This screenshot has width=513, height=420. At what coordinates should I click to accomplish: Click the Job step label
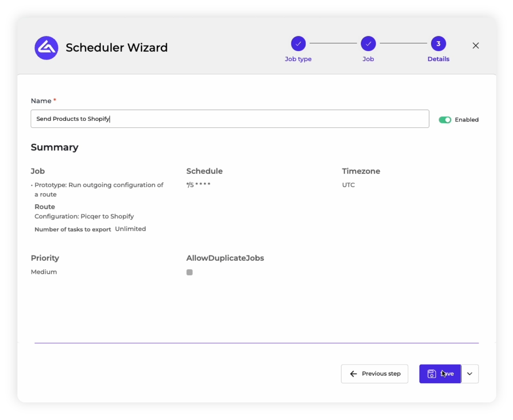(x=368, y=59)
